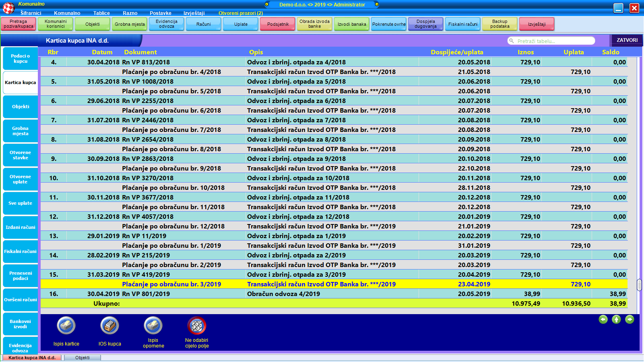Select Otvorene stavke in the sidebar
The height and width of the screenshot is (362, 644).
point(21,155)
